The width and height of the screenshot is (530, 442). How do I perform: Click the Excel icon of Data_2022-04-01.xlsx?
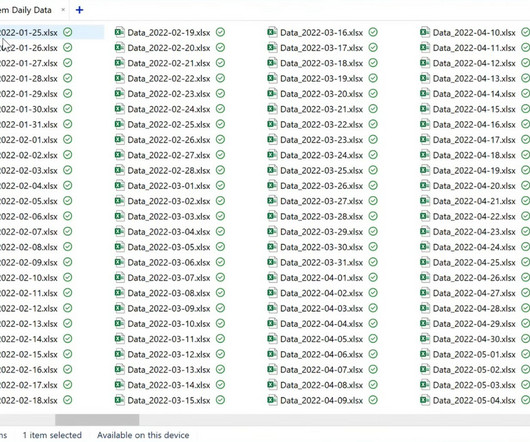pos(272,277)
